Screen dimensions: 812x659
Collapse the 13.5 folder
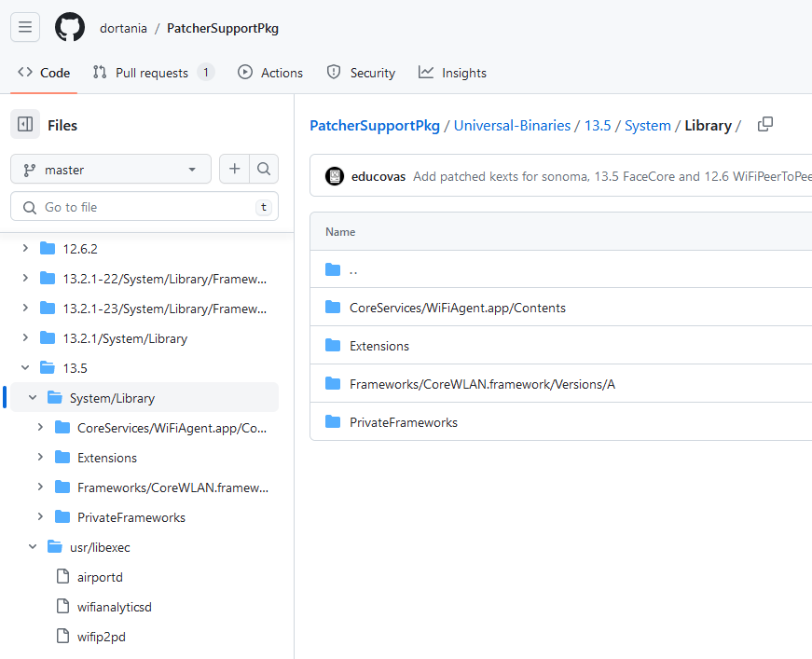click(x=25, y=368)
